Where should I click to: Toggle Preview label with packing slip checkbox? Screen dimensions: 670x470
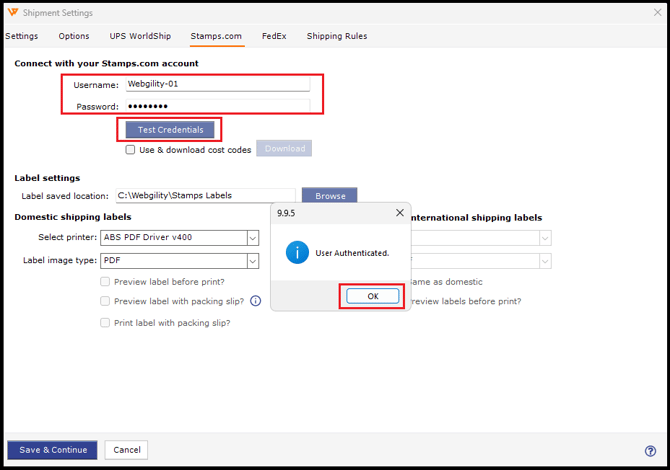(105, 301)
